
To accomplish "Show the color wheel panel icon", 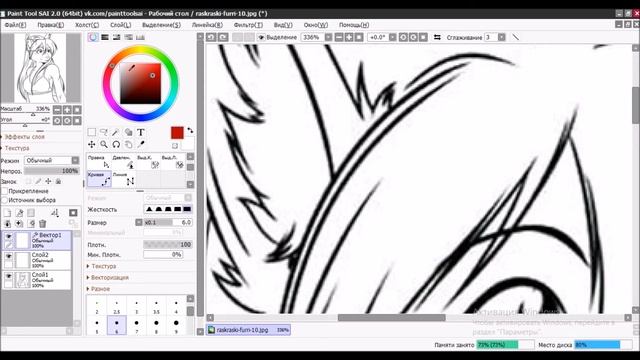I will 93,37.
